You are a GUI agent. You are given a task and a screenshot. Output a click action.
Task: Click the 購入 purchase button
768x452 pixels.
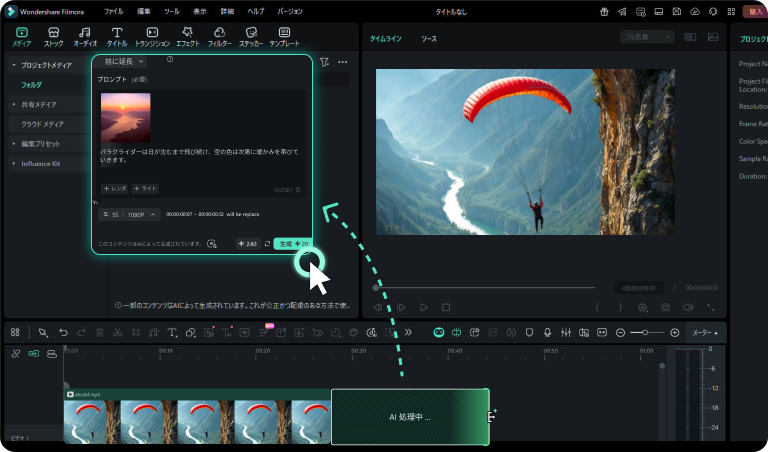[x=755, y=12]
